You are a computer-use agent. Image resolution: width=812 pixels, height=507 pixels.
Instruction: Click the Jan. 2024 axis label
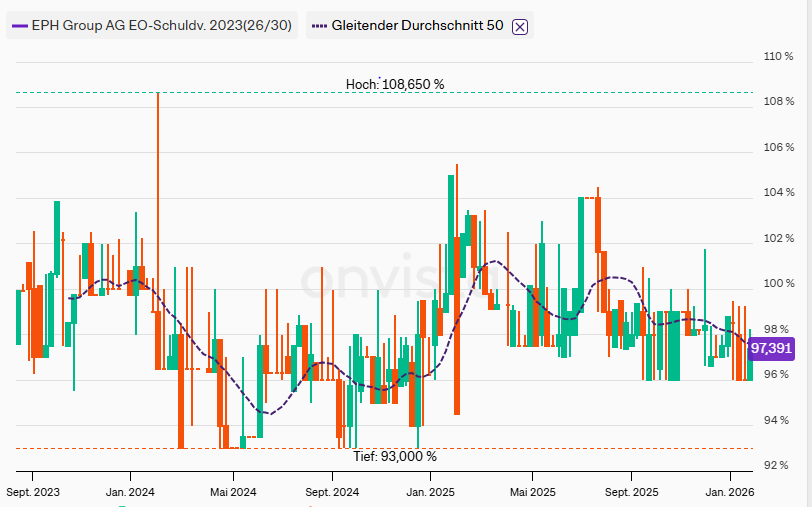click(x=130, y=492)
